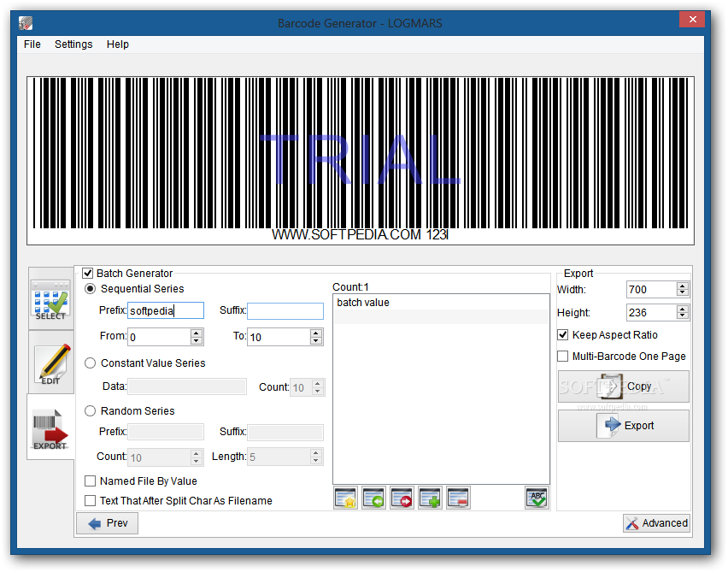Click the Export button
Screen dimensions: 728x572
(x=623, y=425)
